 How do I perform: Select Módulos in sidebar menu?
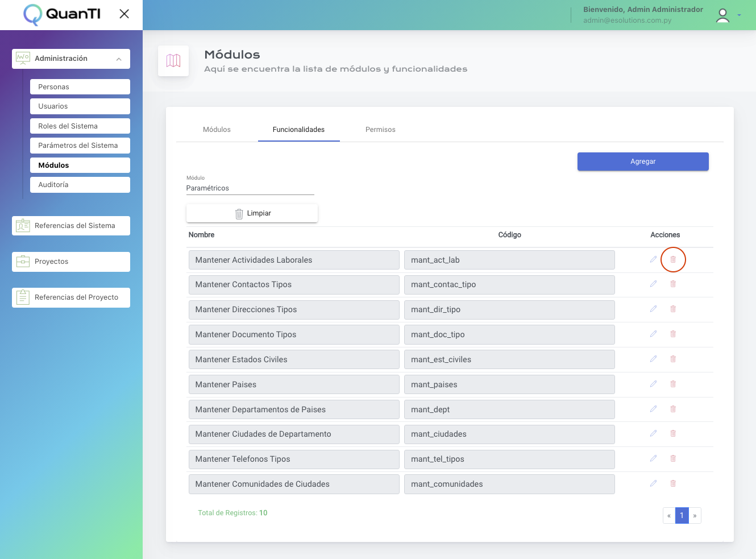coord(80,165)
